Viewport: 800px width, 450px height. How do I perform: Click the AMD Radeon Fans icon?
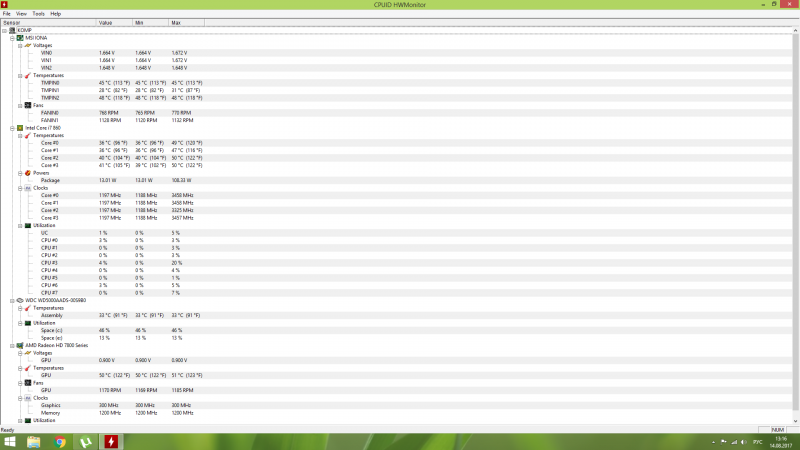[x=28, y=383]
